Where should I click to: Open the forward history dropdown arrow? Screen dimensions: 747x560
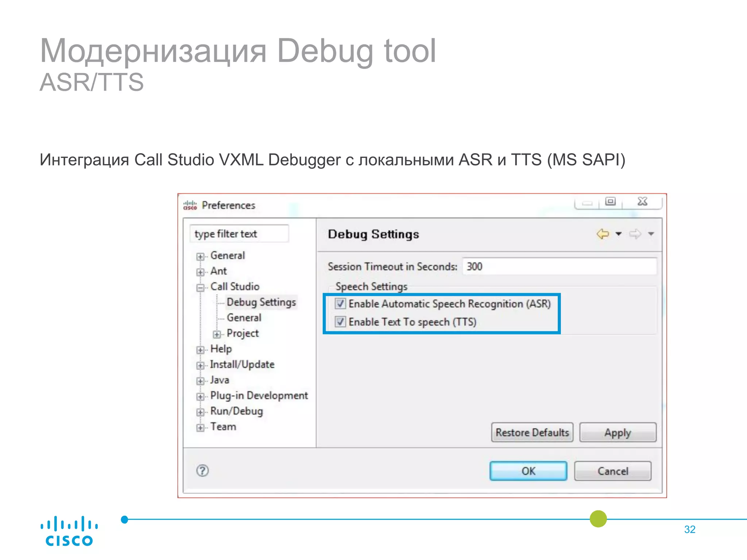(x=651, y=234)
